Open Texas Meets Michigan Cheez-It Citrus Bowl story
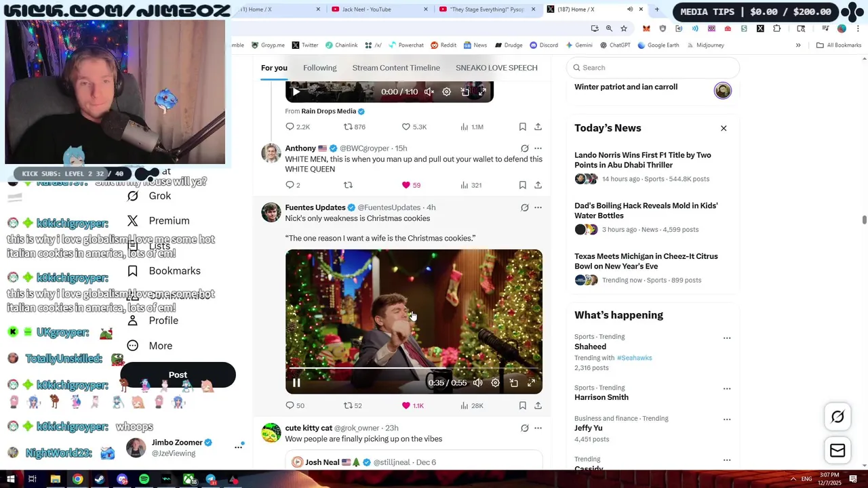The width and height of the screenshot is (868, 488). [x=646, y=261]
